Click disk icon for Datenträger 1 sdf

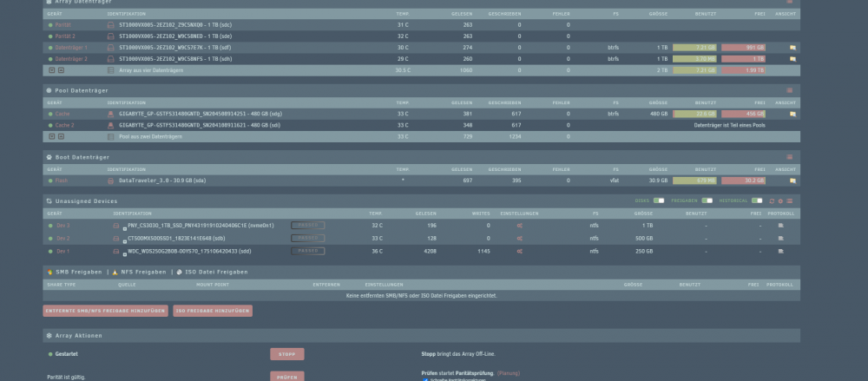[x=110, y=48]
